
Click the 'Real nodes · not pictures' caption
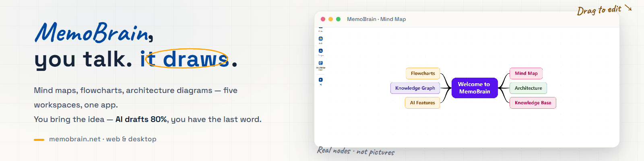[356, 151]
